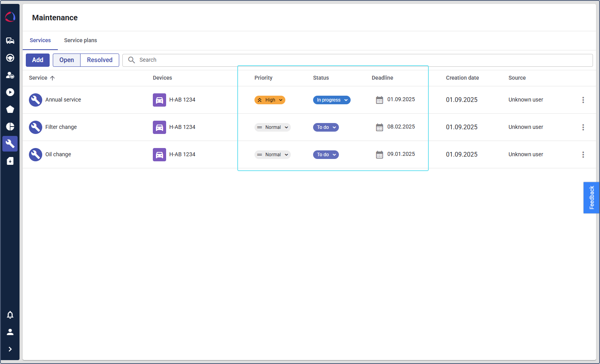Open the more options menu for Annual service
The height and width of the screenshot is (364, 600).
point(583,100)
